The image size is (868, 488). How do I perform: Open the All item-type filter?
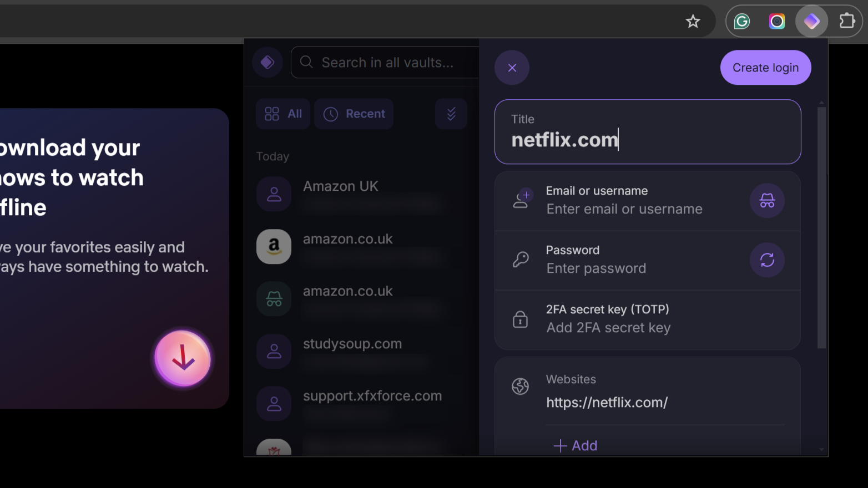pos(283,114)
